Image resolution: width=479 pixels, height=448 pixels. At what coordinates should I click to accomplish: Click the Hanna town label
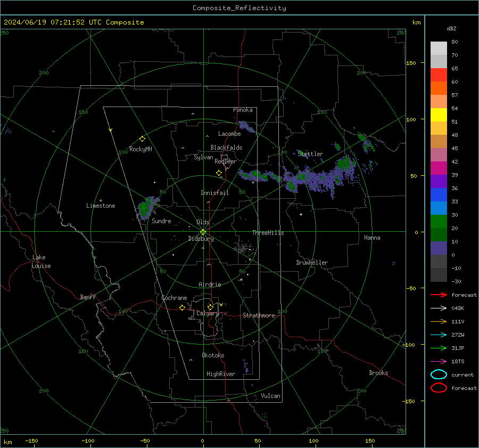pos(372,238)
